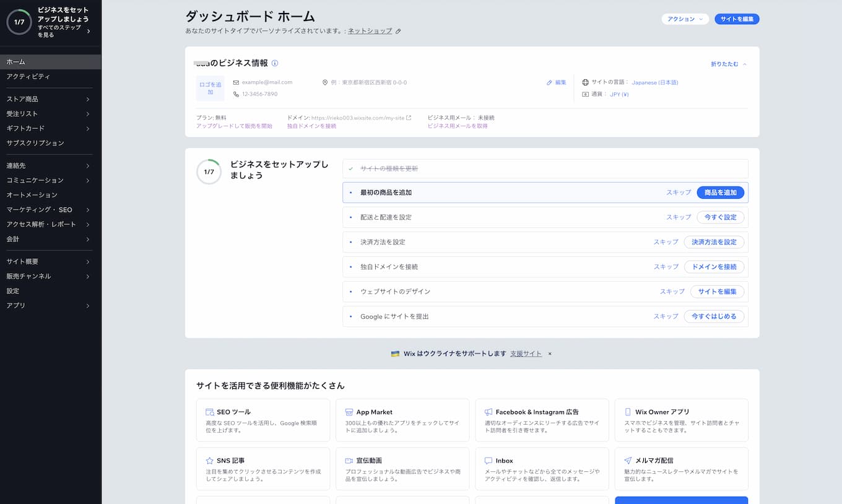
Task: Click the 独自ドメインを接続 link under ドメイン
Action: click(x=311, y=126)
